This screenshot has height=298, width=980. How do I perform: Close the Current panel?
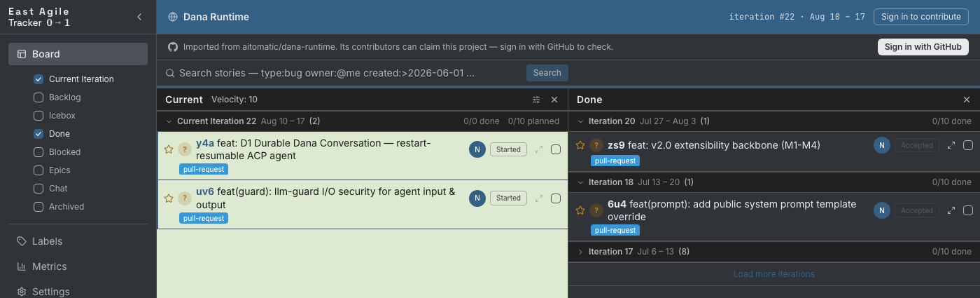pyautogui.click(x=554, y=100)
